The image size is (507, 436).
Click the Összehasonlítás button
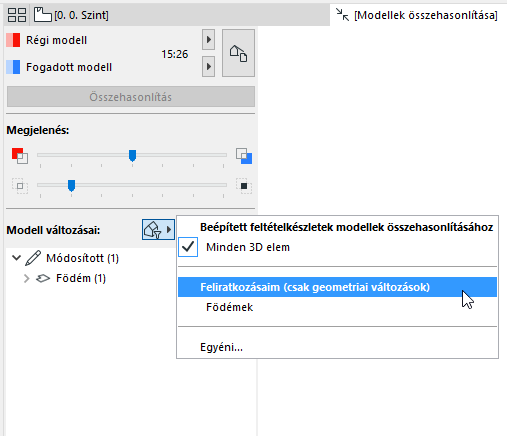pyautogui.click(x=131, y=97)
